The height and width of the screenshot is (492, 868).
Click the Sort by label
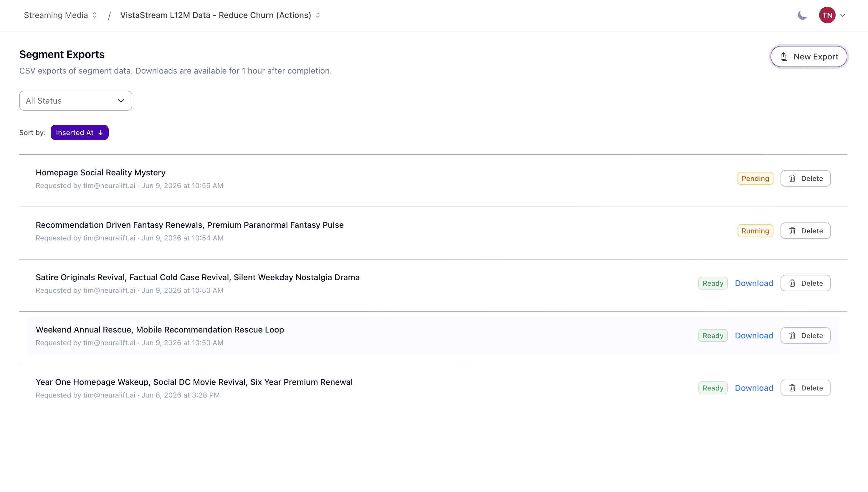[32, 132]
